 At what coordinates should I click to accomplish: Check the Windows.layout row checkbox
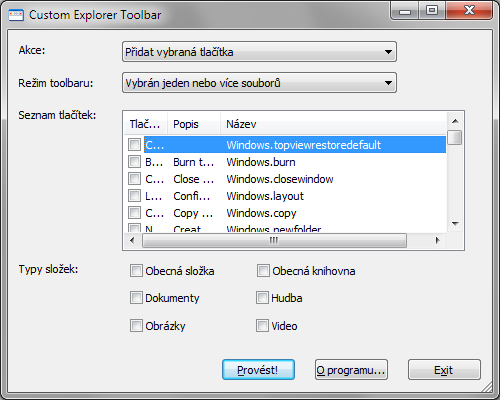(x=134, y=196)
